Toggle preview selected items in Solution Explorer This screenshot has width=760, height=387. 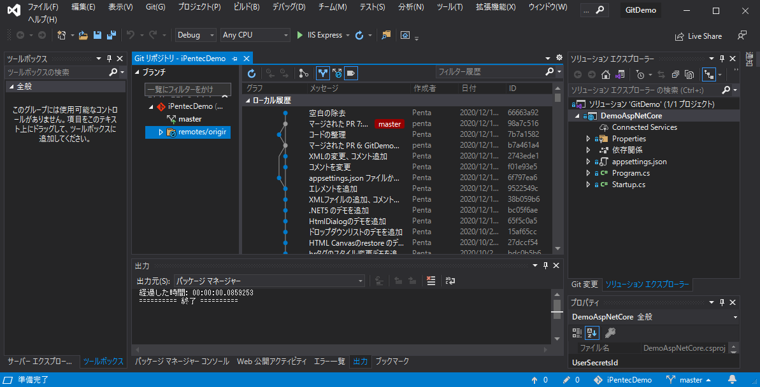click(709, 75)
